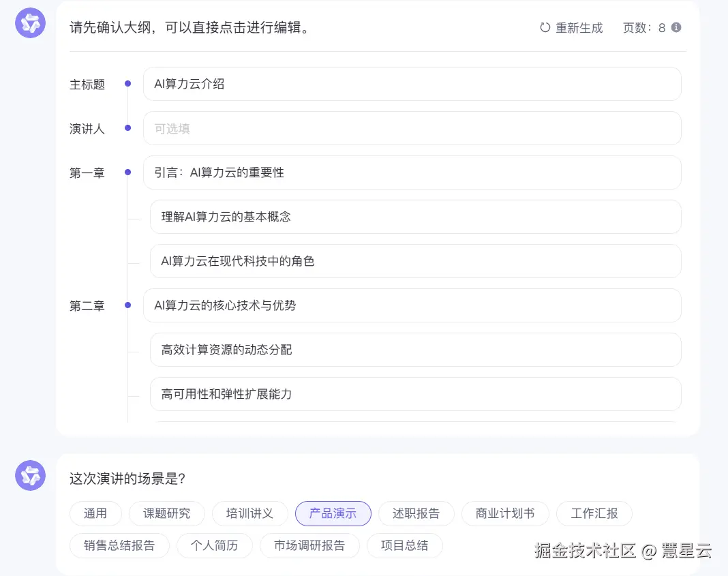Click the 主标题 outline label
Viewport: 728px width, 576px height.
(x=87, y=85)
